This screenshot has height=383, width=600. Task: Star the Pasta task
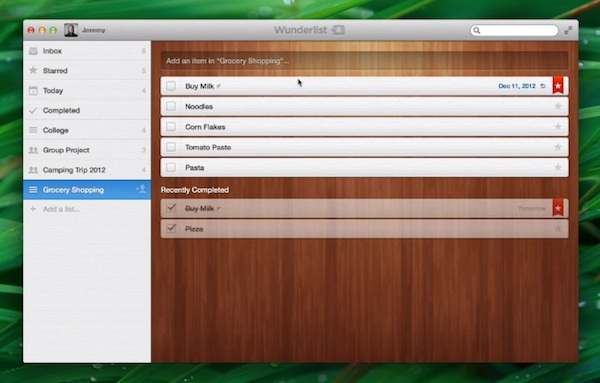tap(558, 167)
